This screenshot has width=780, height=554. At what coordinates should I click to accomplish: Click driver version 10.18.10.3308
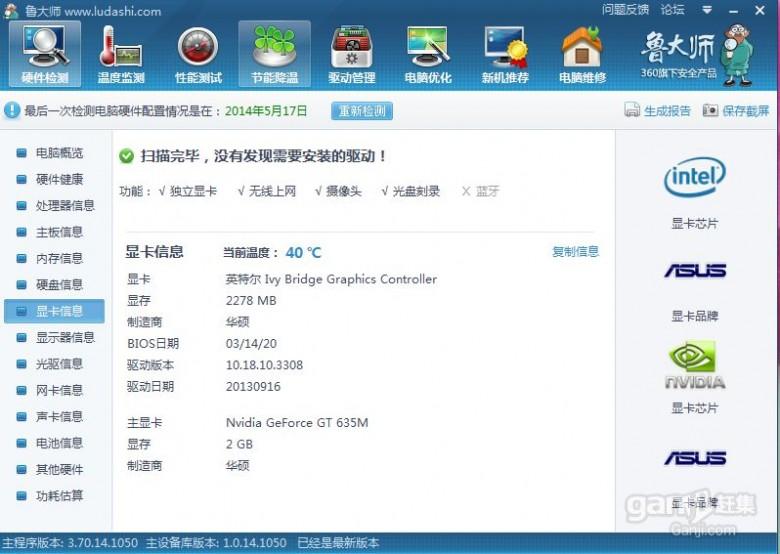264,365
